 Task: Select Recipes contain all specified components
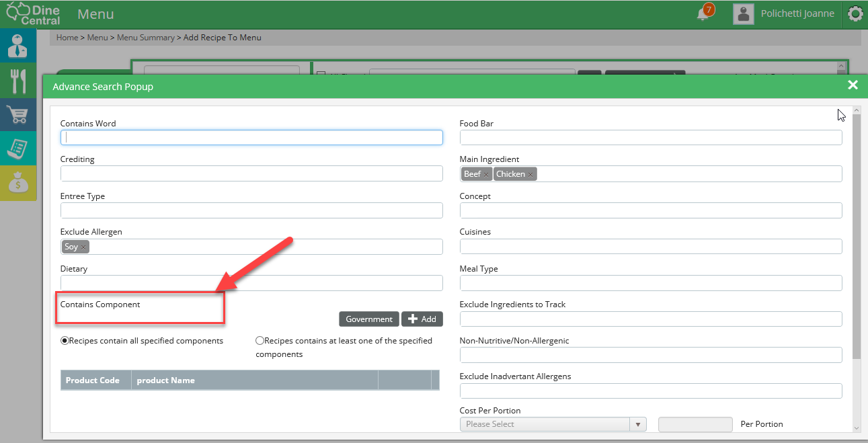(x=65, y=341)
